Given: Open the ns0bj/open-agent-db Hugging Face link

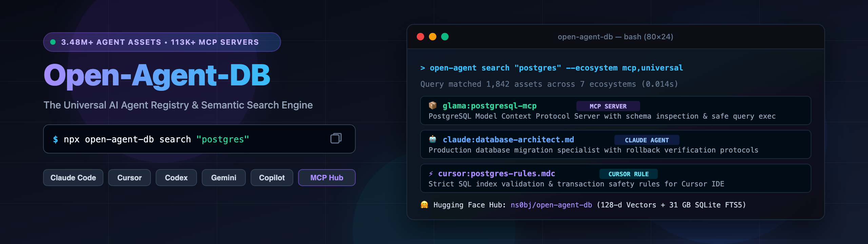Looking at the screenshot, I should 551,205.
